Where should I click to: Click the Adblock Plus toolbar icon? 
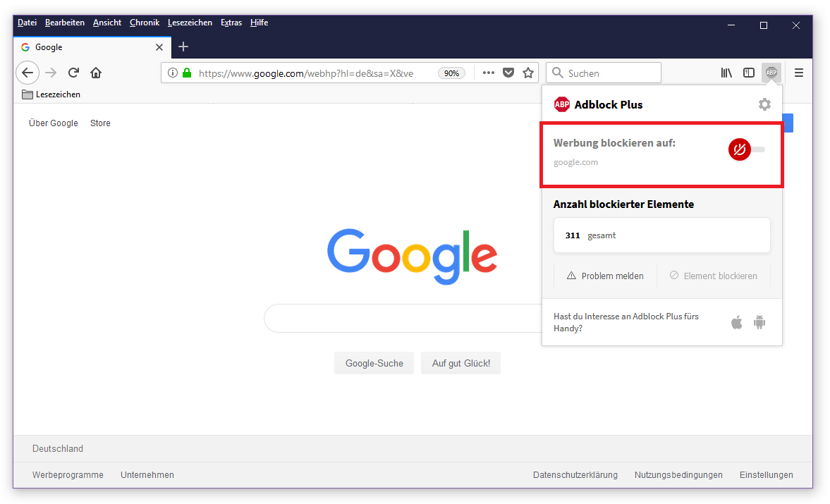(x=771, y=73)
